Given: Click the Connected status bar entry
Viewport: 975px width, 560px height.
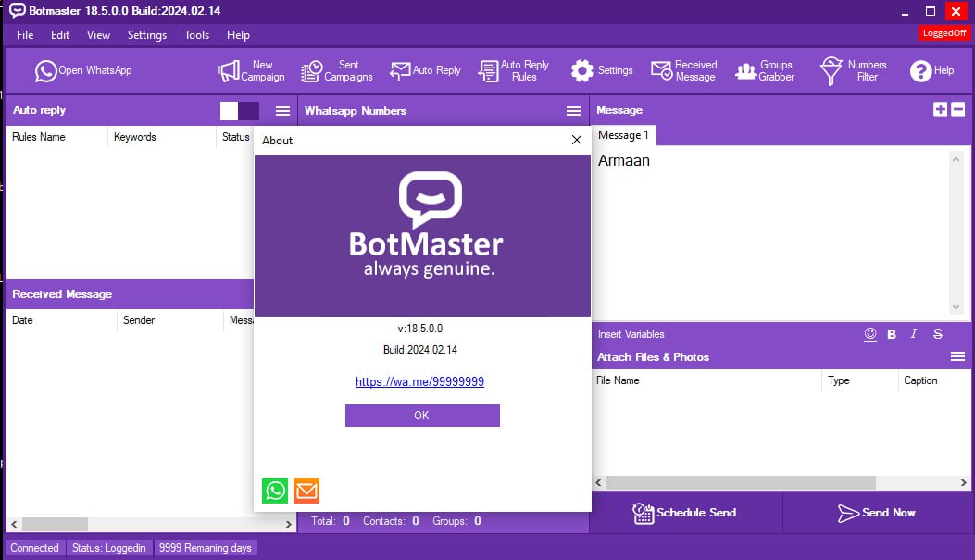Looking at the screenshot, I should (34, 548).
